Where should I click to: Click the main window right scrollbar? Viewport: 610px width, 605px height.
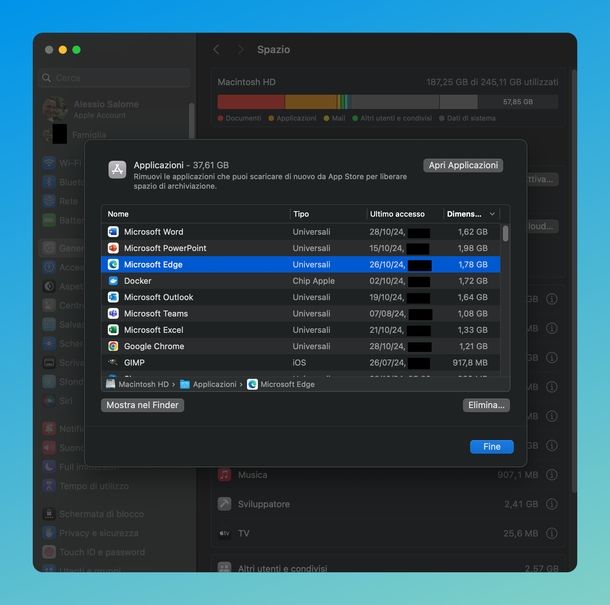pyautogui.click(x=573, y=280)
